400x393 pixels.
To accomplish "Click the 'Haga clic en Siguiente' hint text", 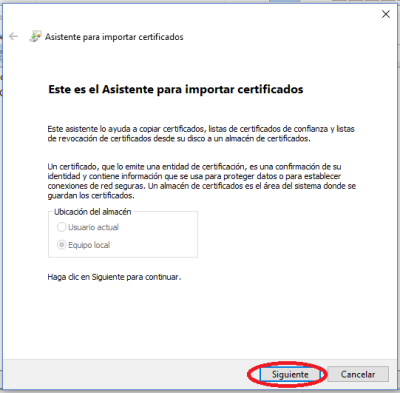I will coord(114,277).
